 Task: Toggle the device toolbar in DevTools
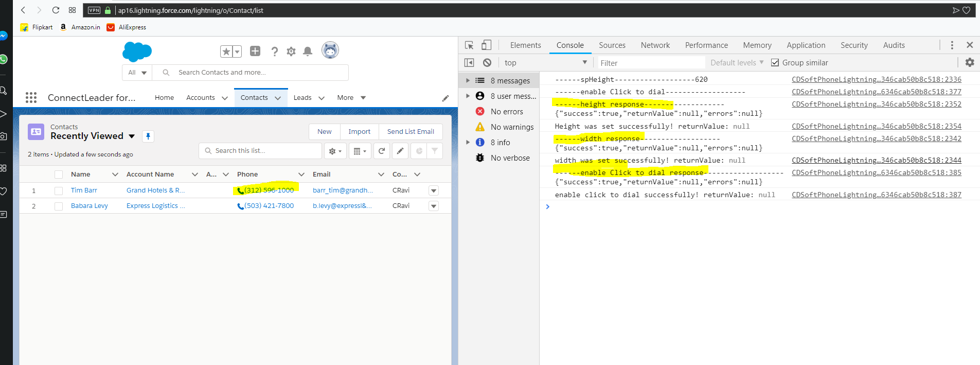[486, 45]
